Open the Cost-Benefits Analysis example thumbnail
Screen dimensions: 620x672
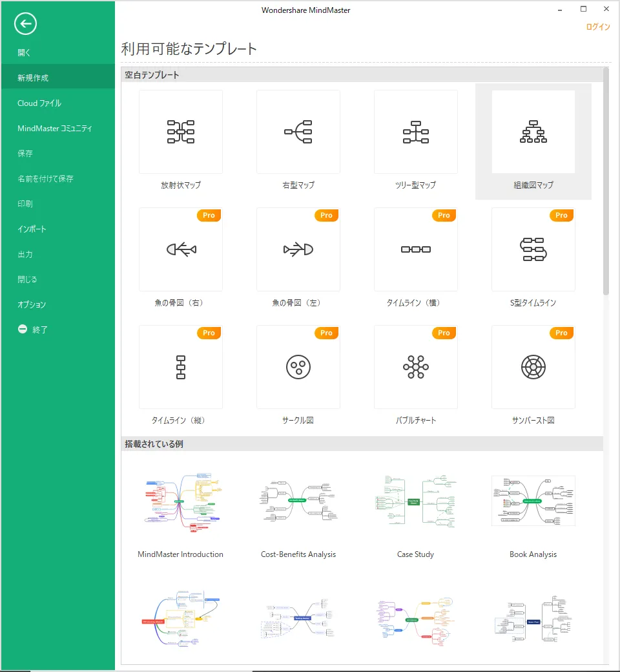(298, 501)
